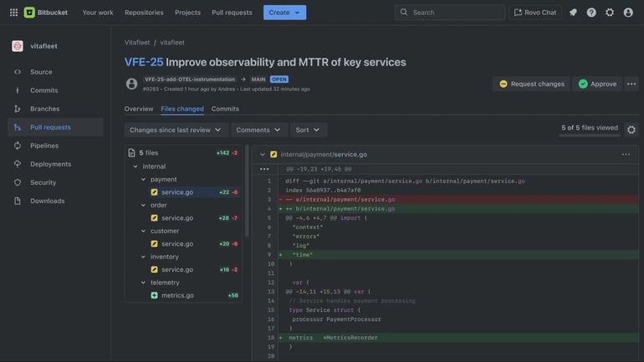
Task: Switch to the Overview tab
Action: pyautogui.click(x=139, y=109)
